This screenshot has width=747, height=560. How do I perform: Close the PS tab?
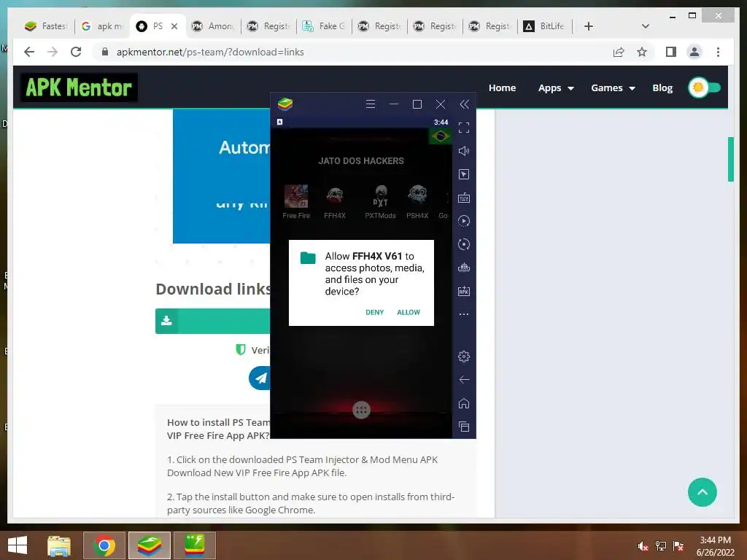pyautogui.click(x=174, y=26)
